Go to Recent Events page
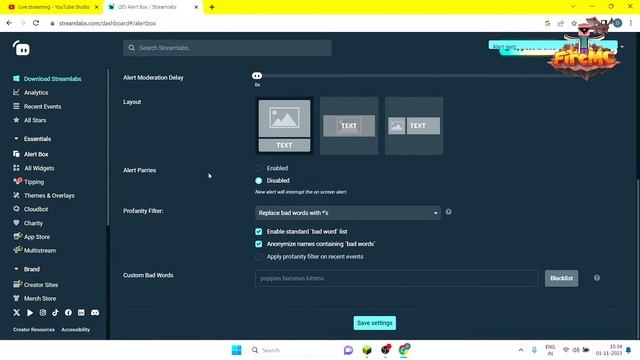 [42, 107]
